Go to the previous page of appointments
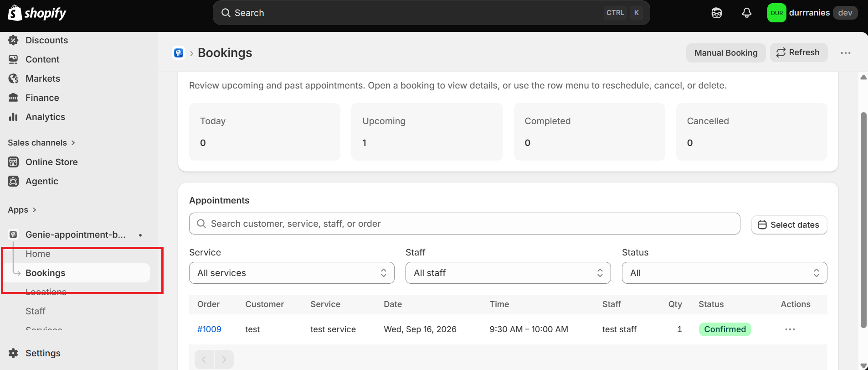Screen dimensions: 868x370 (204, 360)
